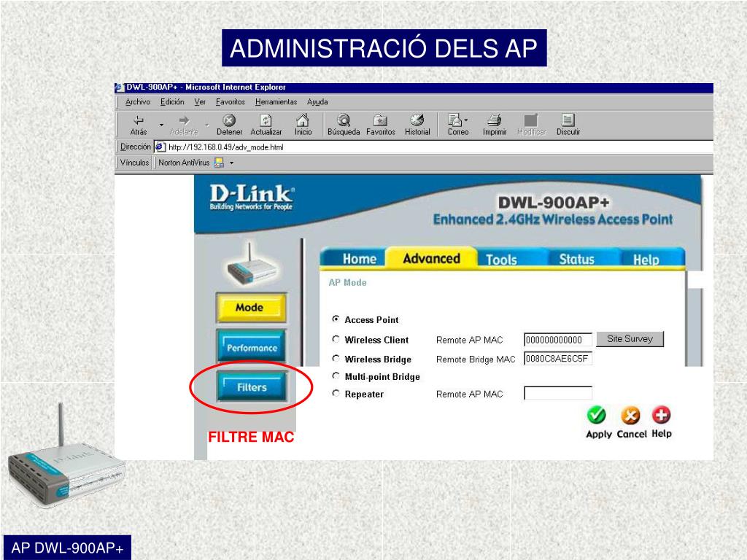Image resolution: width=747 pixels, height=560 pixels.
Task: Open Búsqueda search icon
Action: pyautogui.click(x=344, y=120)
